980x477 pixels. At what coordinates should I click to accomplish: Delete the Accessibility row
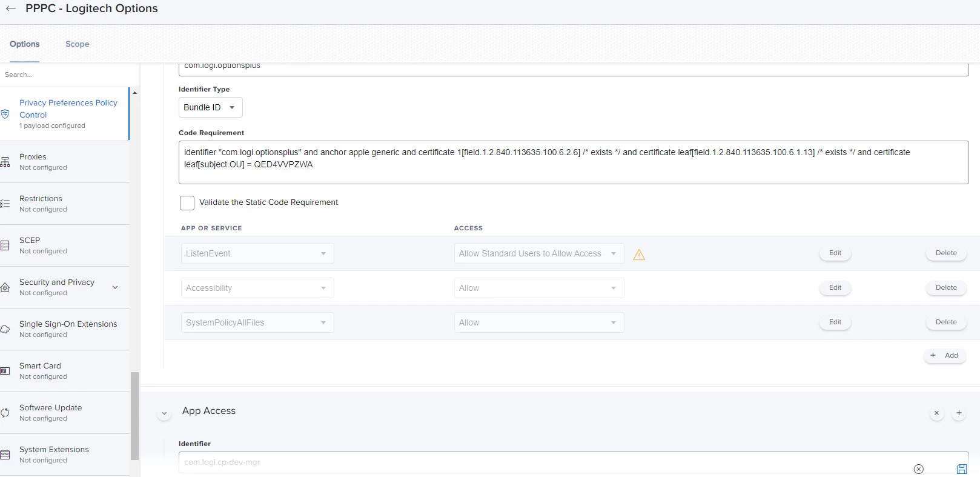(946, 288)
